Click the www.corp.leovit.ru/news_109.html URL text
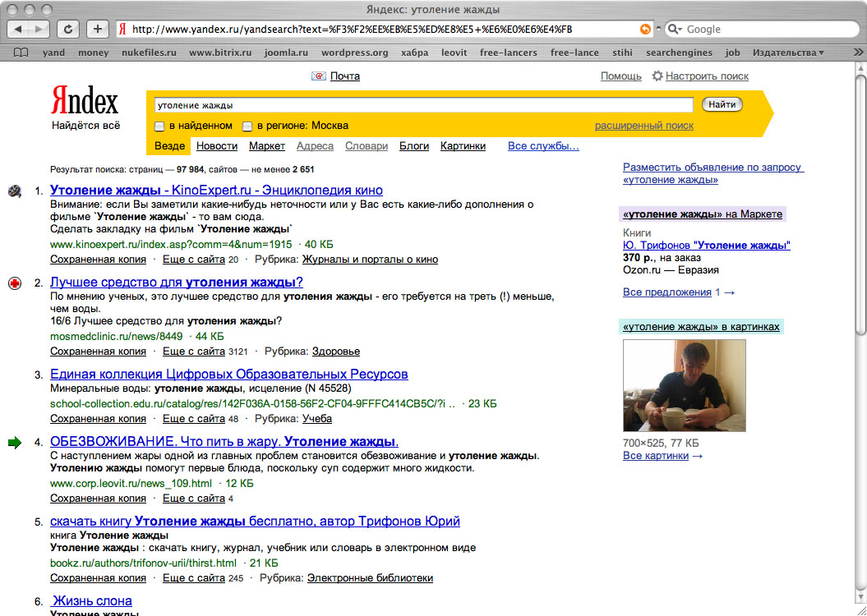 [x=131, y=484]
